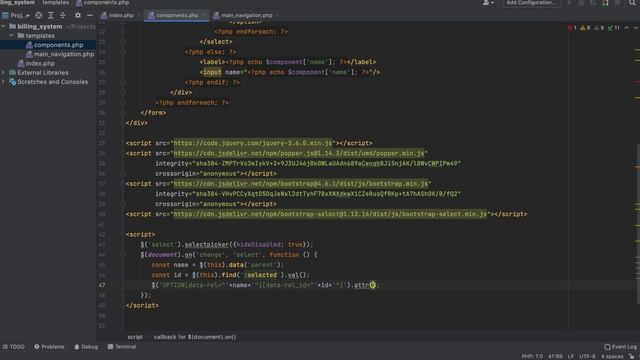Expand External Libraries node
Image resolution: width=640 pixels, height=360 pixels.
coord(4,73)
